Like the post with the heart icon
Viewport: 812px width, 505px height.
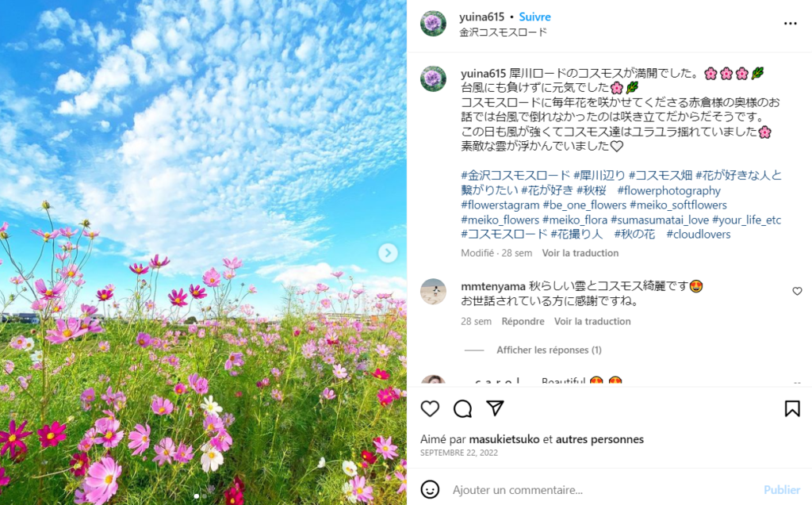tap(430, 408)
